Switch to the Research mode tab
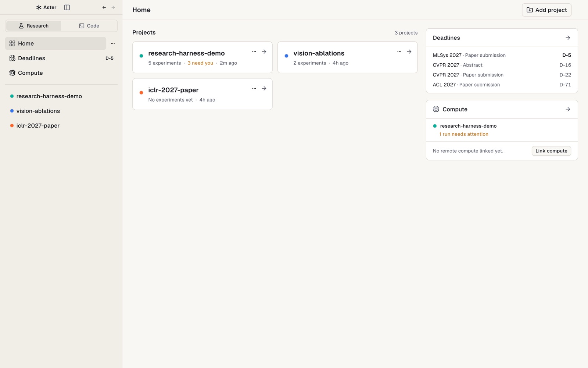This screenshot has height=368, width=588. tap(33, 26)
